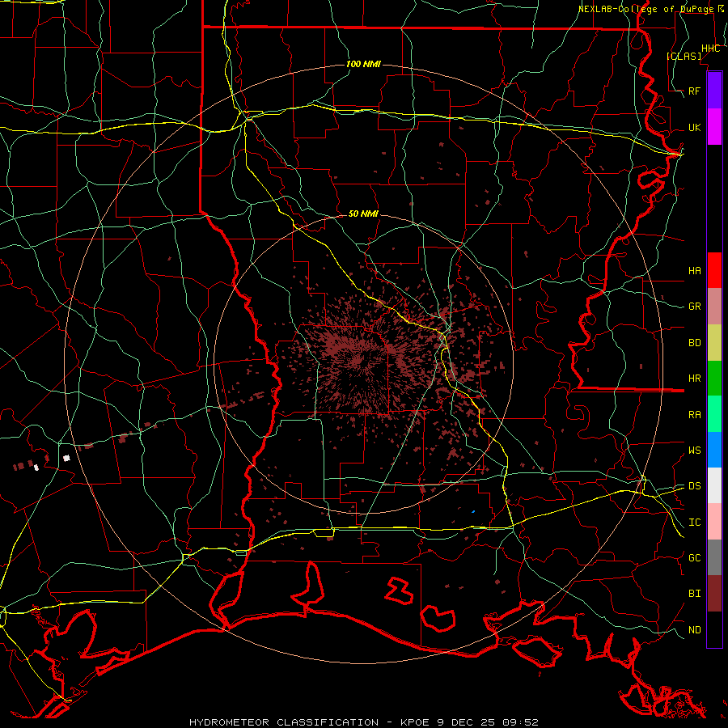The height and width of the screenshot is (728, 728).
Task: Click the WS blue legend swatch
Action: tap(714, 450)
